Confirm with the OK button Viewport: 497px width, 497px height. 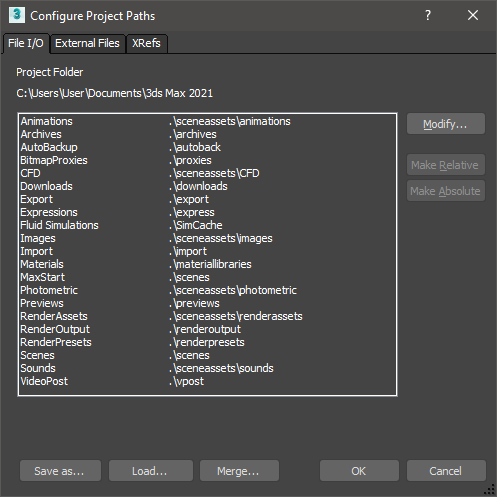[359, 471]
